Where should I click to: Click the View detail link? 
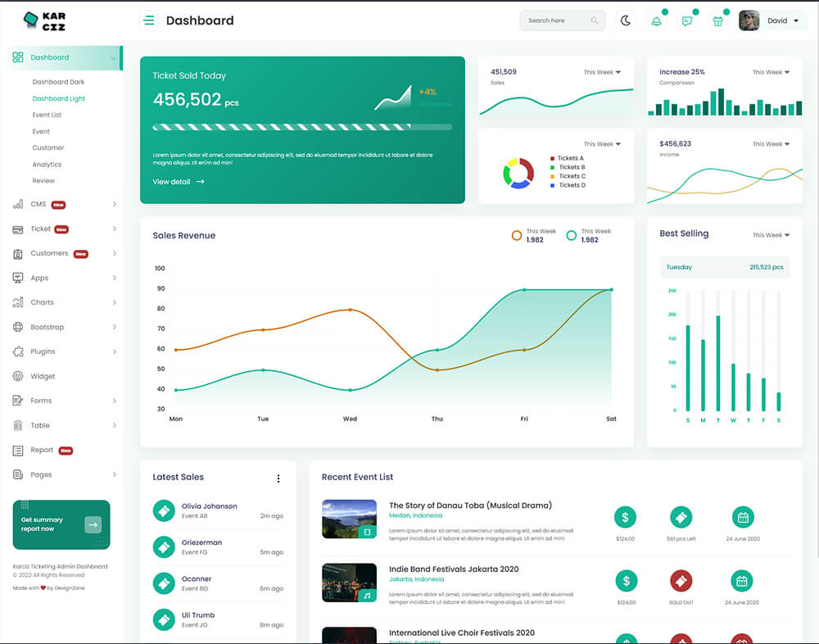pos(178,182)
